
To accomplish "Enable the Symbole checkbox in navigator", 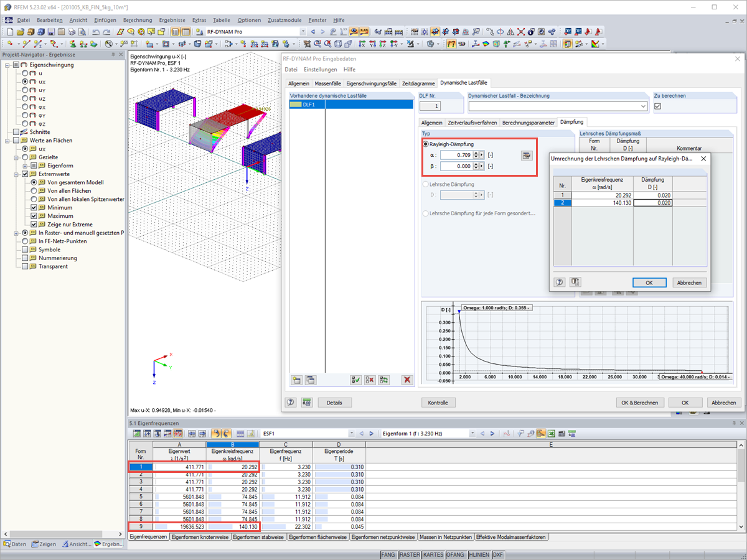I will tap(25, 250).
